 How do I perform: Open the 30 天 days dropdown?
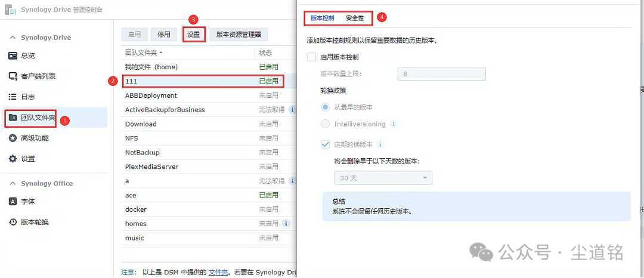click(x=382, y=178)
